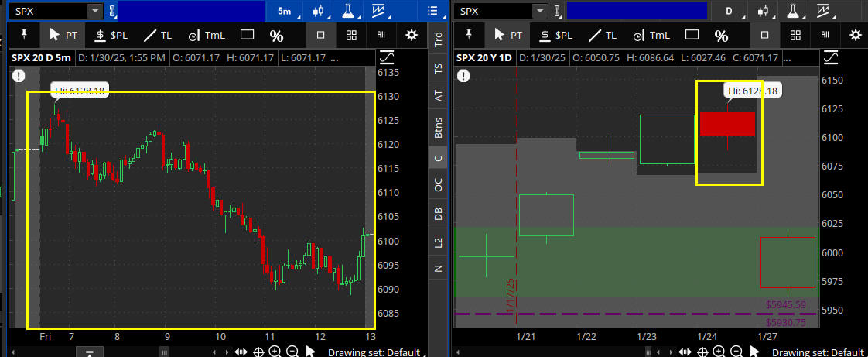Select the percent (%) tool in left chart

tap(276, 35)
